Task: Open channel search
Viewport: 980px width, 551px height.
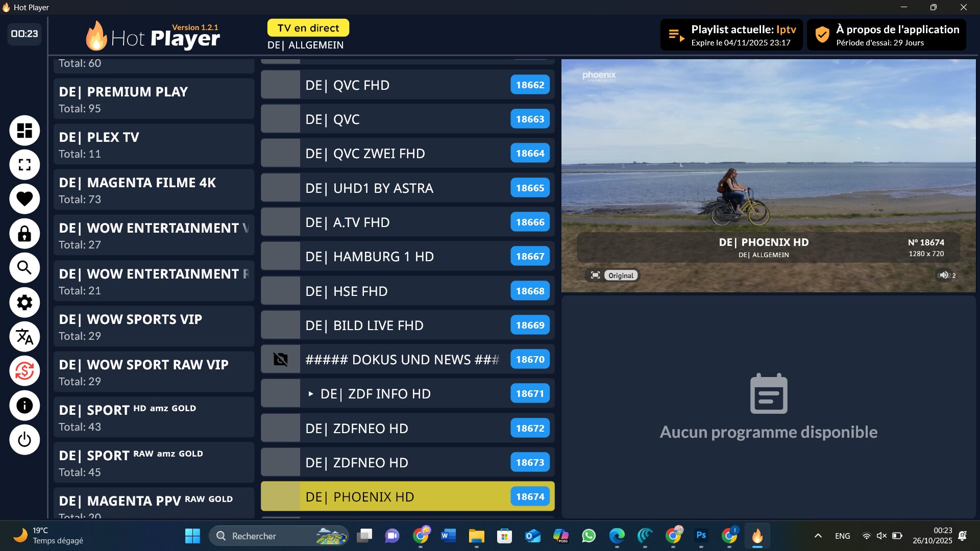Action: 24,268
